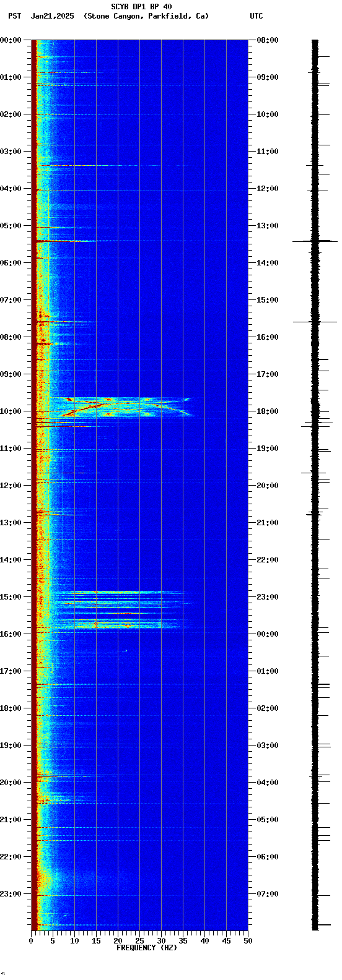The width and height of the screenshot is (342, 980).
Task: Click '05:00' on the PST axis
Action: tap(11, 226)
